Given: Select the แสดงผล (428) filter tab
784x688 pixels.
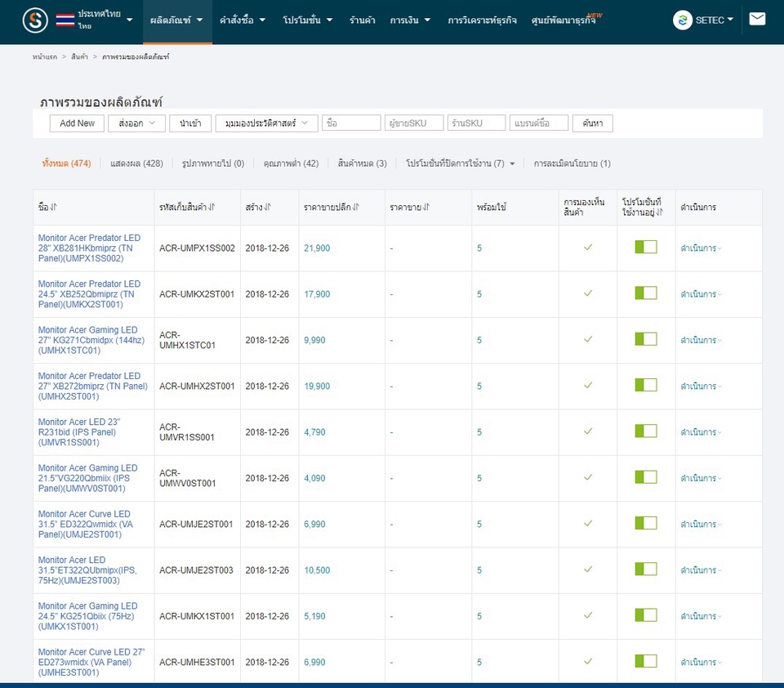Looking at the screenshot, I should [136, 163].
